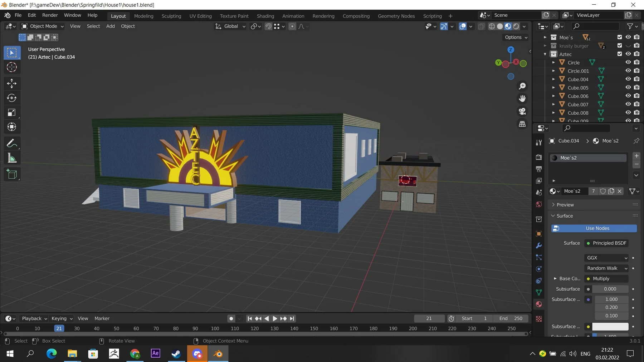Open the Material properties tab
Image resolution: width=644 pixels, height=362 pixels.
[539, 304]
